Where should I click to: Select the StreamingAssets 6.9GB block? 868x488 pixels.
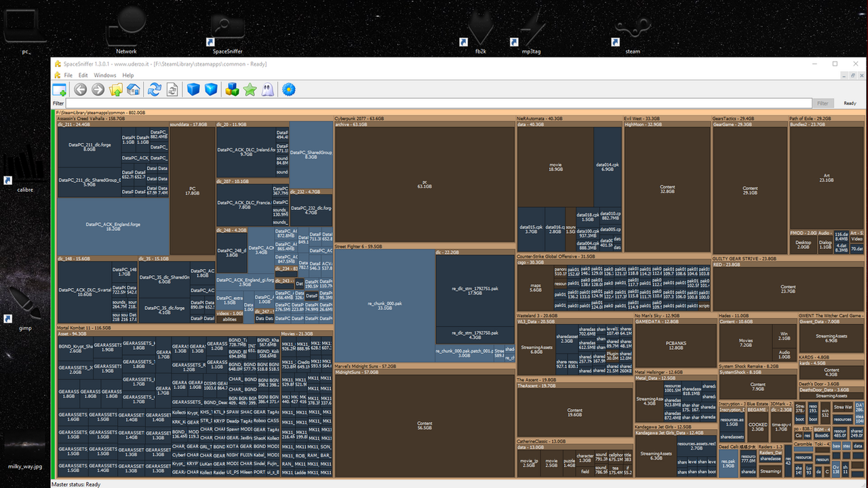tap(831, 338)
